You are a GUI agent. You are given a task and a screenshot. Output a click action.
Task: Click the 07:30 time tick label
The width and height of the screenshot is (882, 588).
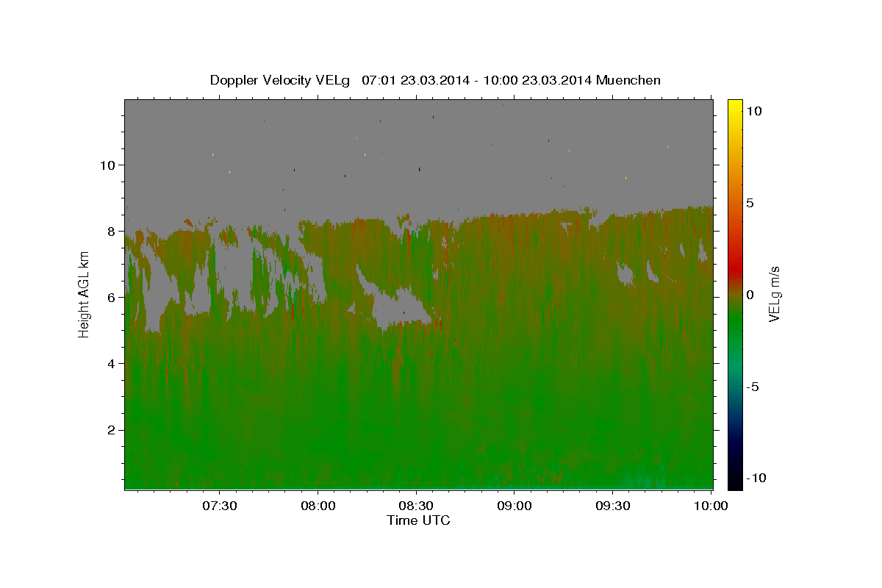click(220, 506)
